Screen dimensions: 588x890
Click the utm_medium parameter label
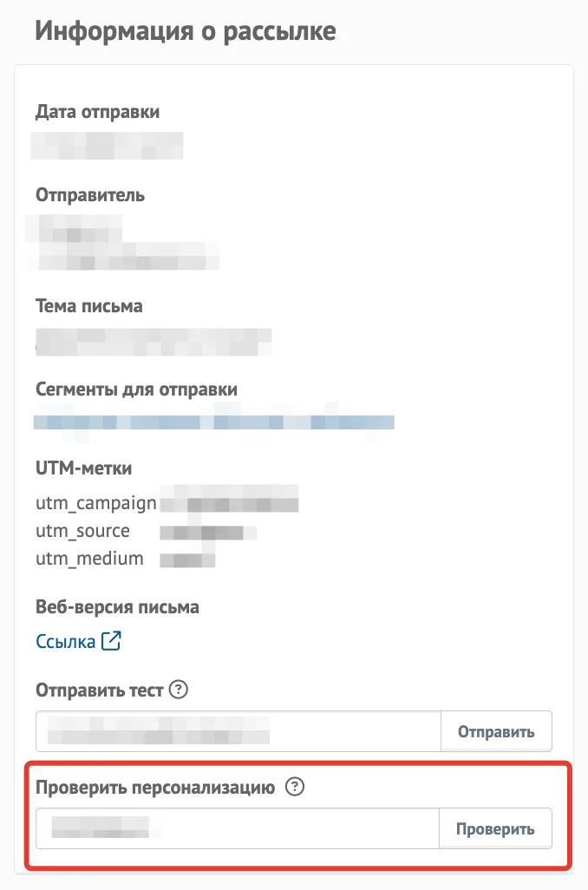89,559
